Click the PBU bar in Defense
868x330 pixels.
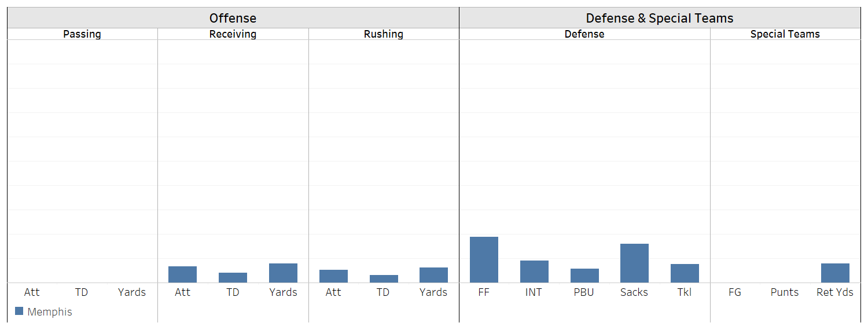click(584, 276)
